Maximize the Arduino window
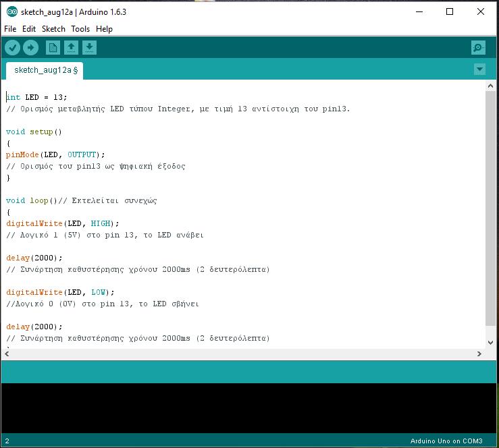This screenshot has width=499, height=448. pos(450,11)
